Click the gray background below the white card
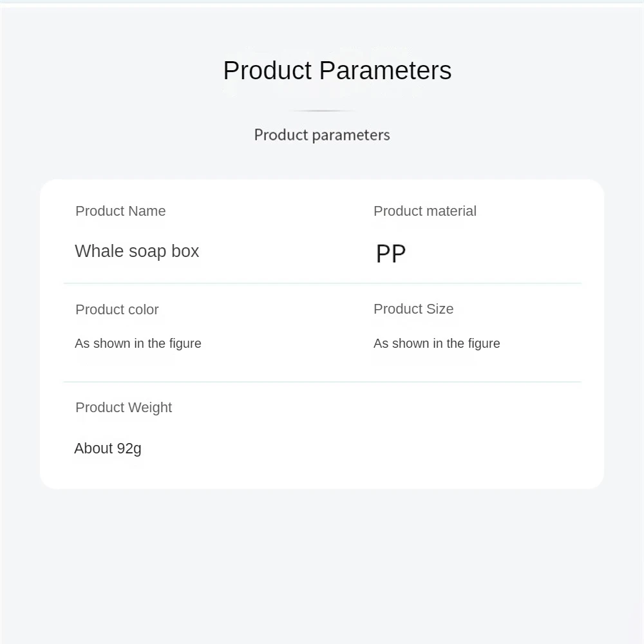 322,560
